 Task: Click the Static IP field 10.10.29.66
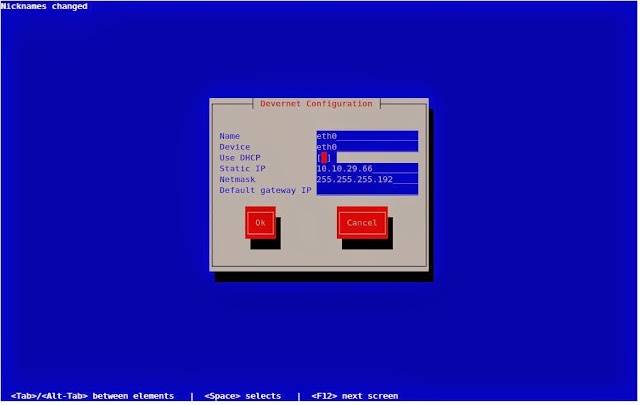coord(367,168)
